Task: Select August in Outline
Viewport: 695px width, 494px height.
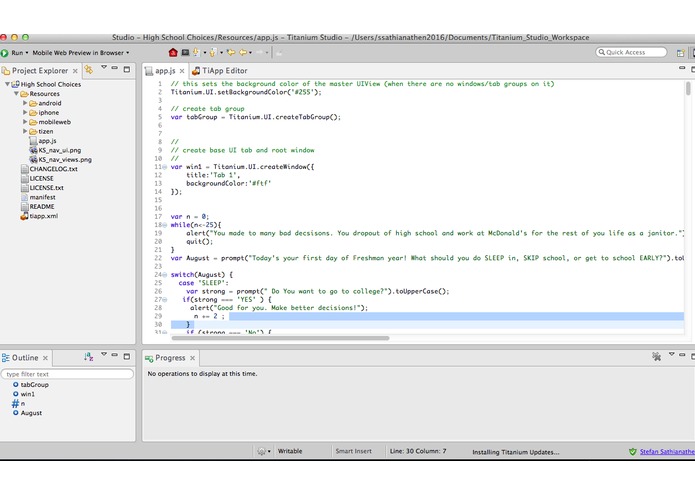Action: point(27,413)
